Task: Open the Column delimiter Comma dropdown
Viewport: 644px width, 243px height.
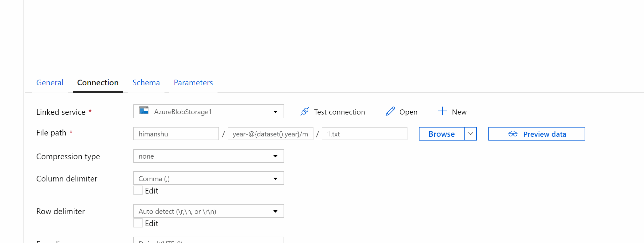Action: pyautogui.click(x=209, y=178)
